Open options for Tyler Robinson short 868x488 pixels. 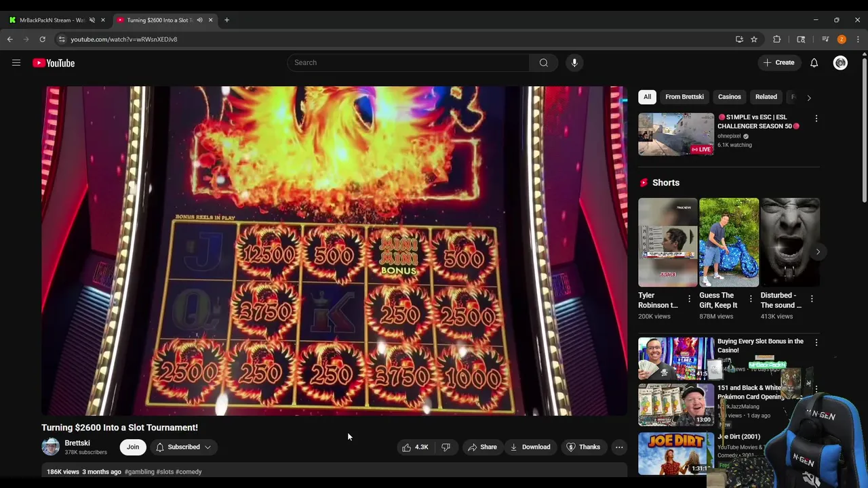coord(690,299)
